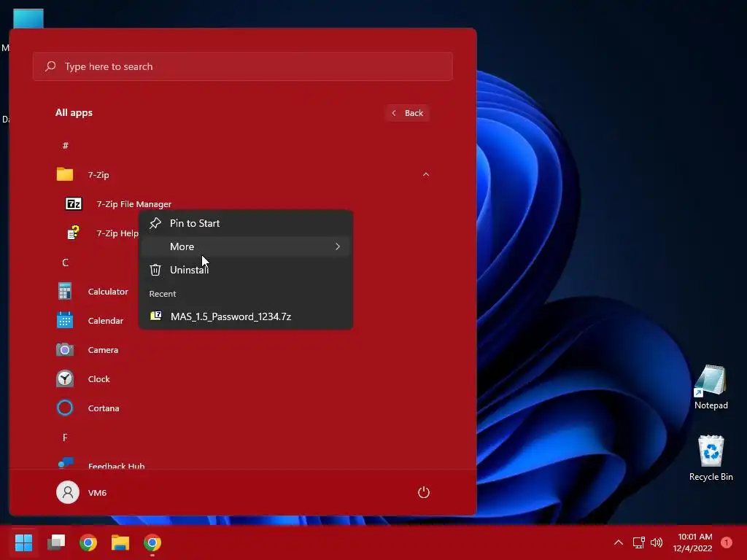Click the Cortana label
This screenshot has width=747, height=560.
click(x=104, y=408)
